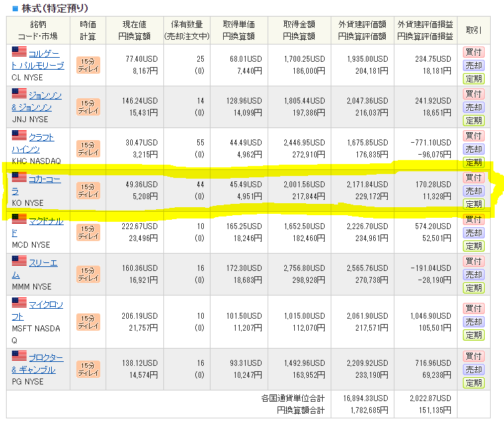Image resolution: width=504 pixels, height=423 pixels.
Task: Click the 取得単価 column header
Action: 239,31
